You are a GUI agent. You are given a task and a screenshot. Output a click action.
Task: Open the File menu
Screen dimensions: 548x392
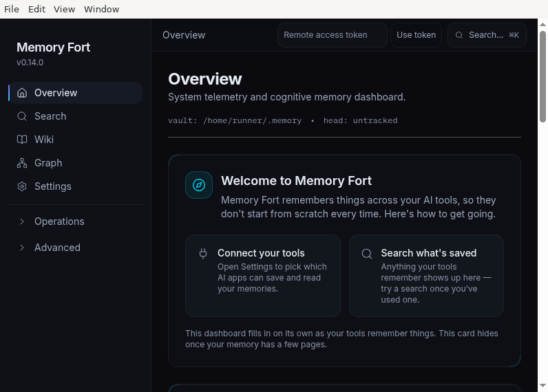(x=12, y=10)
